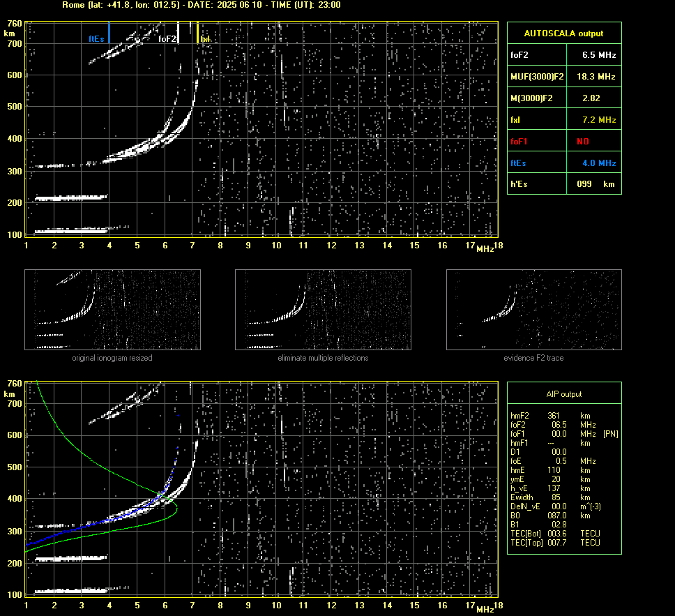This screenshot has height=616, width=675.
Task: Click the Ewidth value '85' in AIP output
Action: click(556, 497)
